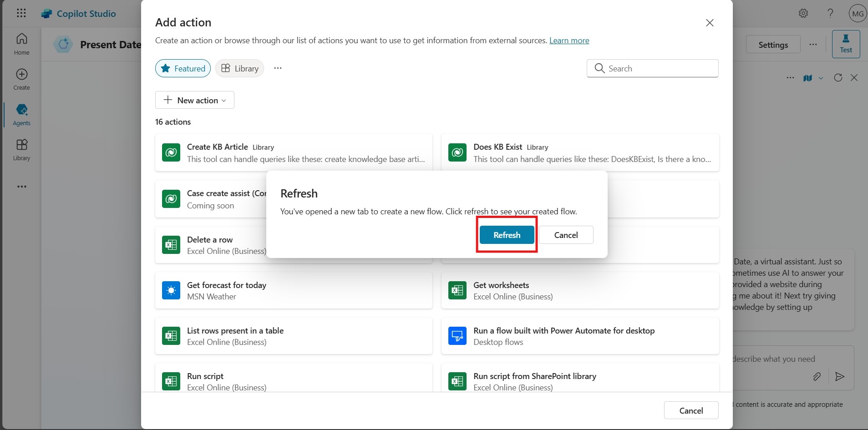The image size is (868, 430).
Task: Select the Featured tab
Action: pyautogui.click(x=183, y=68)
